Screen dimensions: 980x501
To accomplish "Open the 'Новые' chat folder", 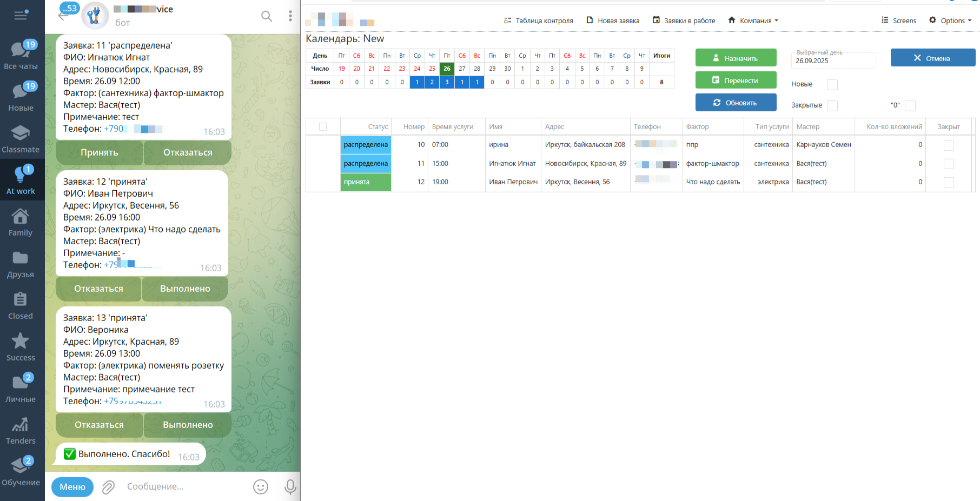I will [x=21, y=97].
